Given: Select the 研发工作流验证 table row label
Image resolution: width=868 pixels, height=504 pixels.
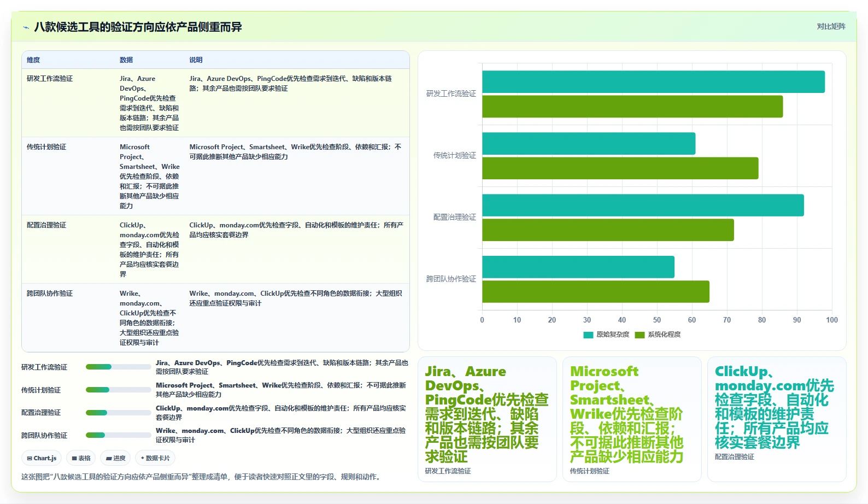Looking at the screenshot, I should (50, 79).
